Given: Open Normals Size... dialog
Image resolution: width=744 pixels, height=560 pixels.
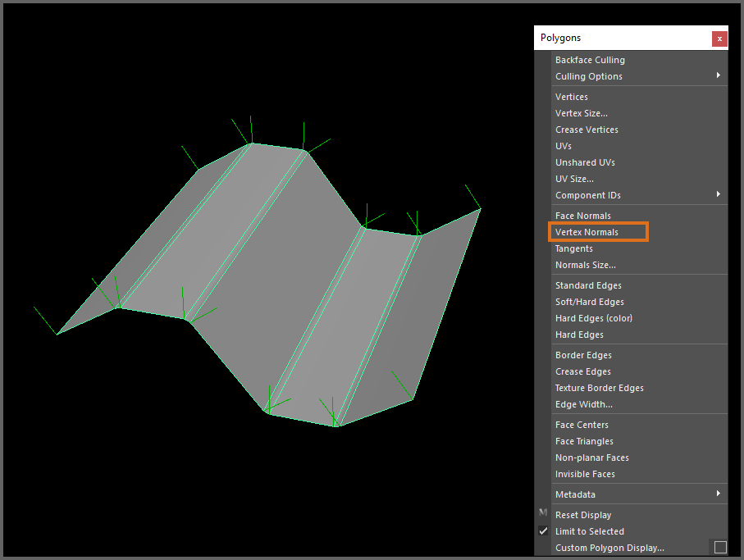Looking at the screenshot, I should click(x=585, y=265).
